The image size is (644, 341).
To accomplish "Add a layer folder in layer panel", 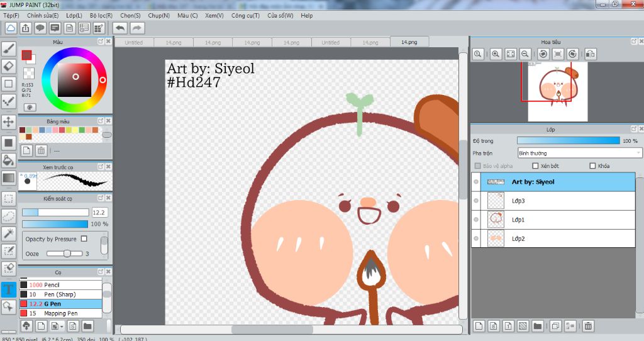I will pos(537,326).
